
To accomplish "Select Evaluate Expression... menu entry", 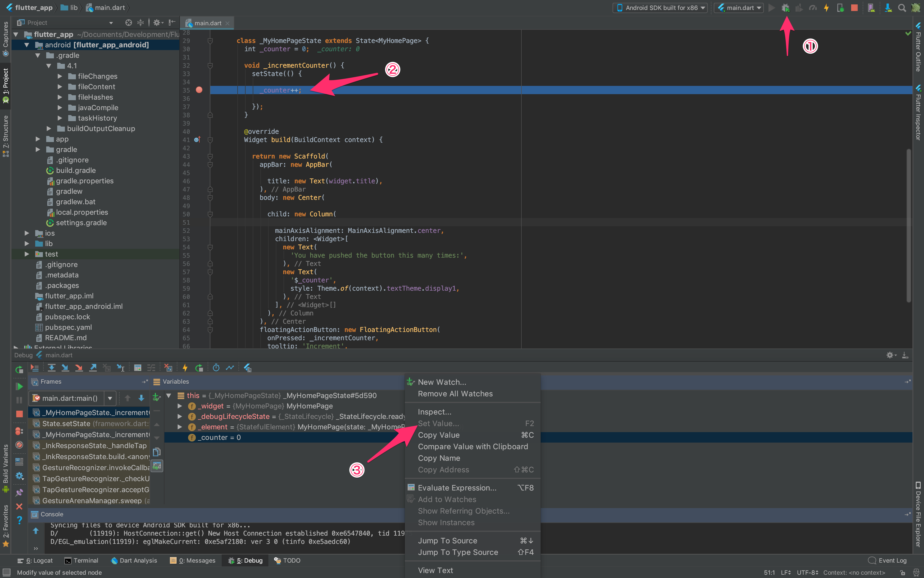I will (473, 488).
